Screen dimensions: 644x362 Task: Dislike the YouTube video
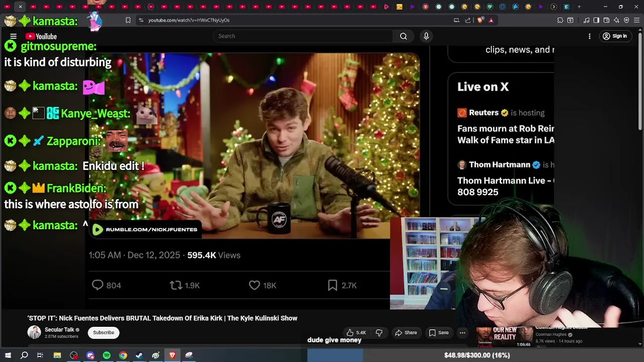(x=379, y=332)
